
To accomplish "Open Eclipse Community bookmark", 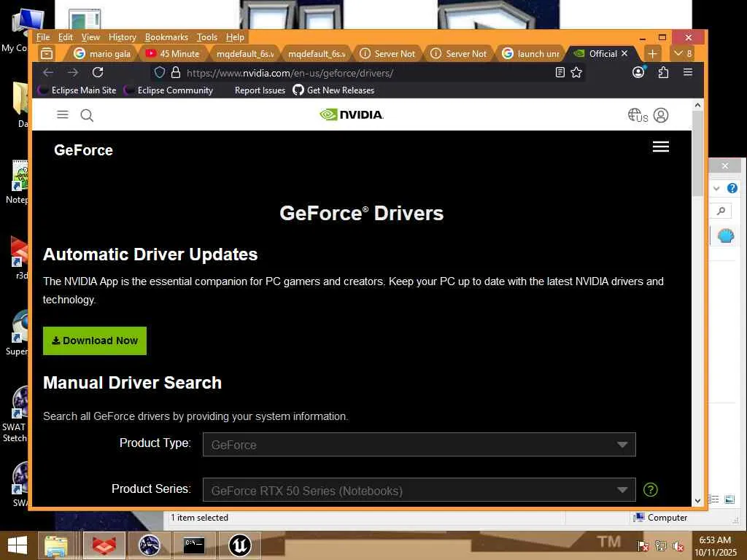I will point(169,90).
